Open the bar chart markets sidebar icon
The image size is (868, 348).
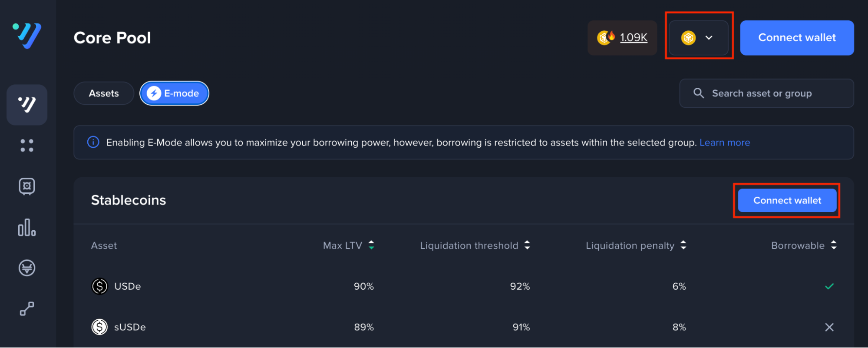pyautogui.click(x=27, y=227)
